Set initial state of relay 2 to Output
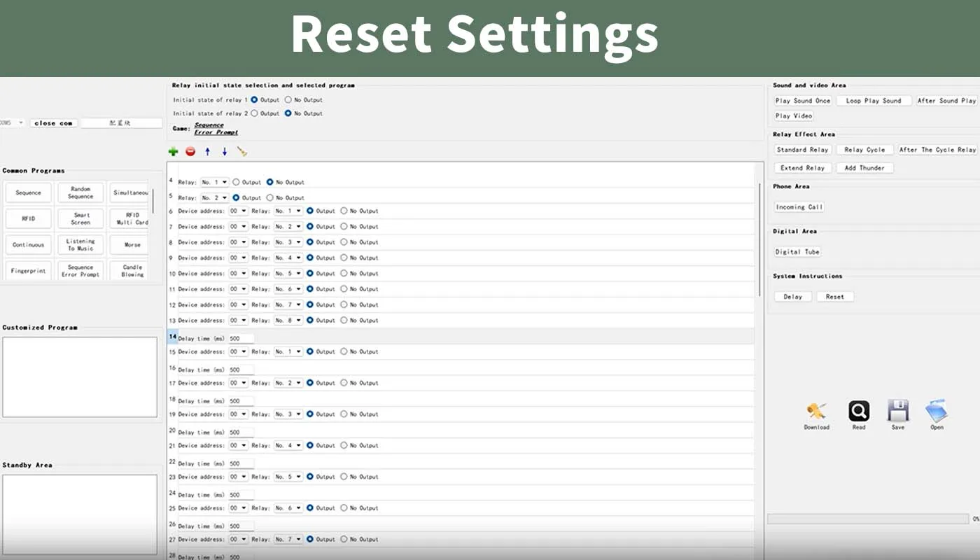This screenshot has width=980, height=560. [254, 113]
